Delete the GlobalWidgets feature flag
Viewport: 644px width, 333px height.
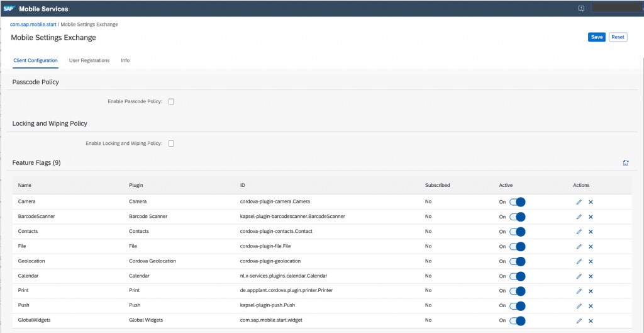[x=591, y=320]
